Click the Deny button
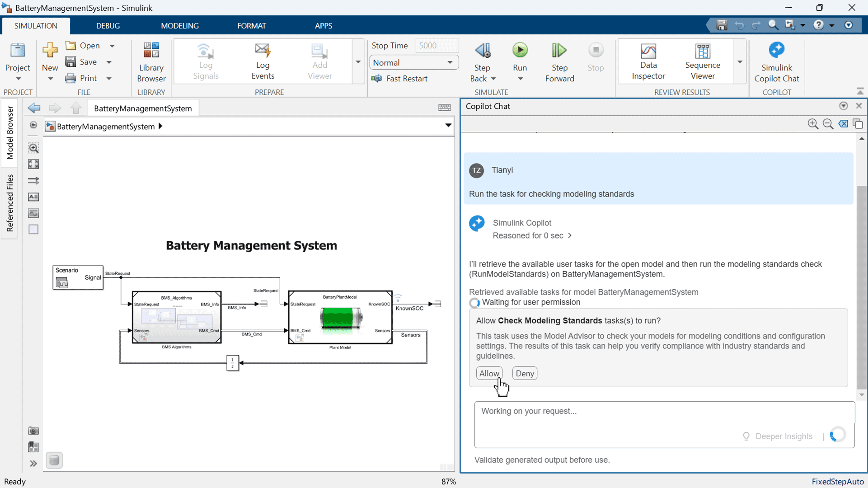 (524, 373)
